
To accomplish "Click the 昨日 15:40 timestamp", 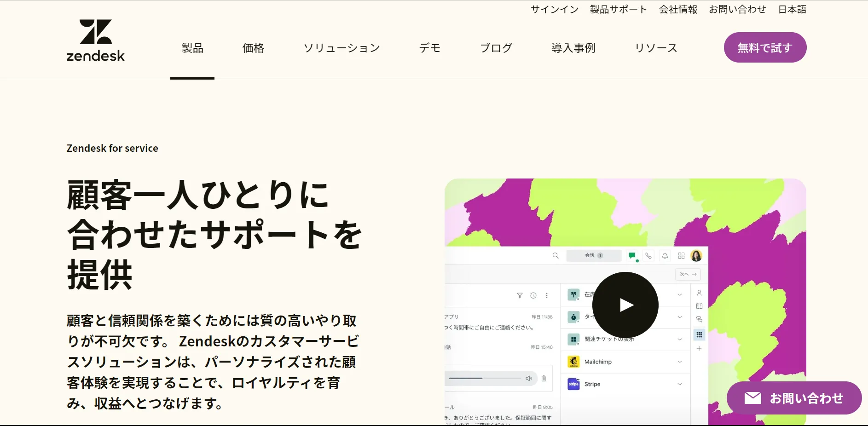I will 542,347.
